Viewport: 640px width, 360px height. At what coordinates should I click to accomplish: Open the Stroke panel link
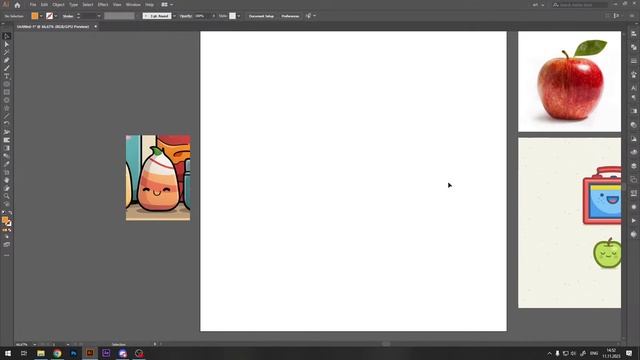point(68,16)
